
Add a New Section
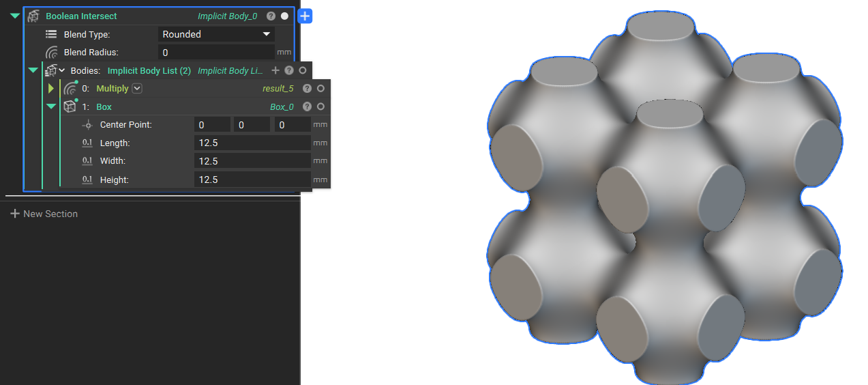coord(44,214)
